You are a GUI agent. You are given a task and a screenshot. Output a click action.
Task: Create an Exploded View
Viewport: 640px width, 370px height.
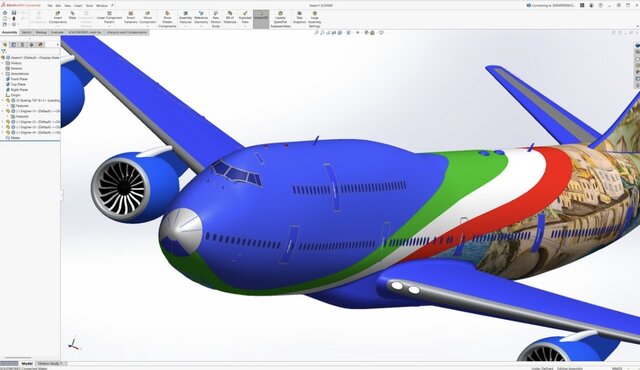[245, 18]
